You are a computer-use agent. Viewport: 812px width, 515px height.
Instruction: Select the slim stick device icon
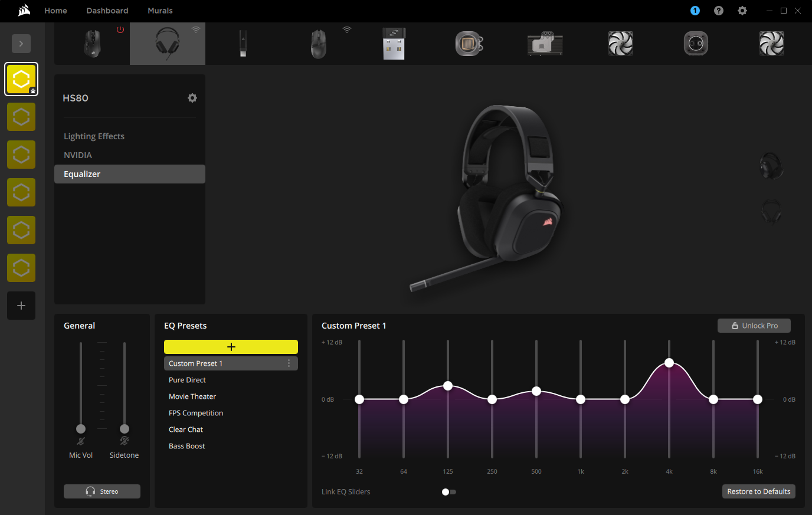(243, 44)
